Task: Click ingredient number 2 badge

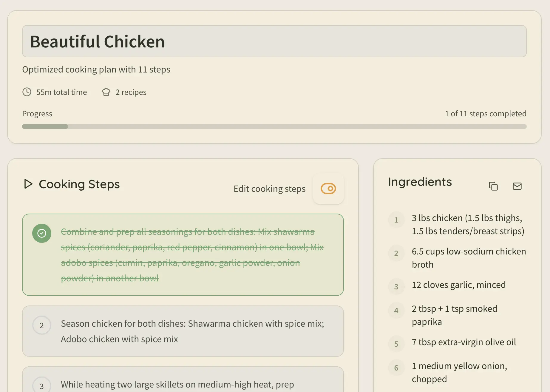Action: click(x=396, y=253)
